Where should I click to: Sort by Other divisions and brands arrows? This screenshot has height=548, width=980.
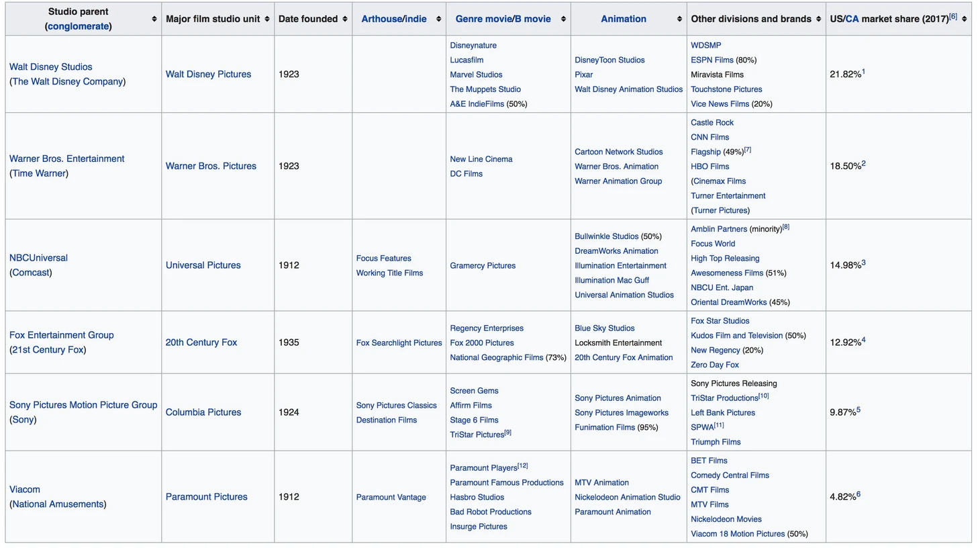(818, 19)
